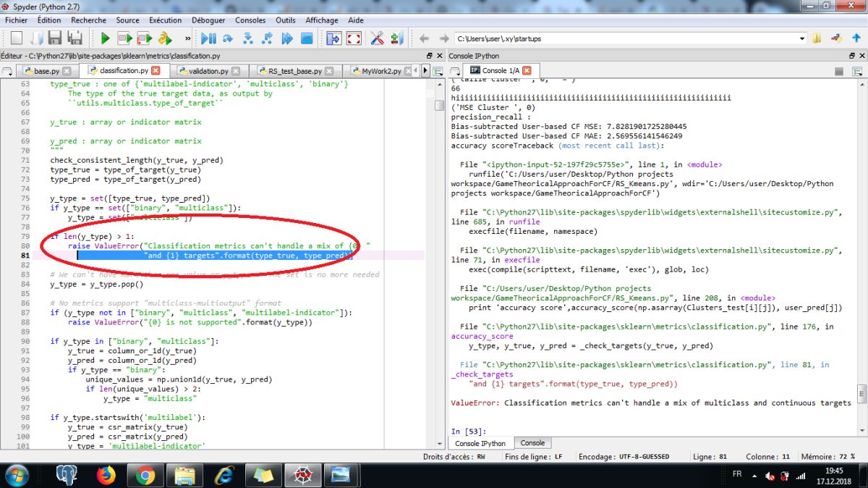Select the Console IPython tab at bottom
868x488 pixels.
pyautogui.click(x=480, y=442)
